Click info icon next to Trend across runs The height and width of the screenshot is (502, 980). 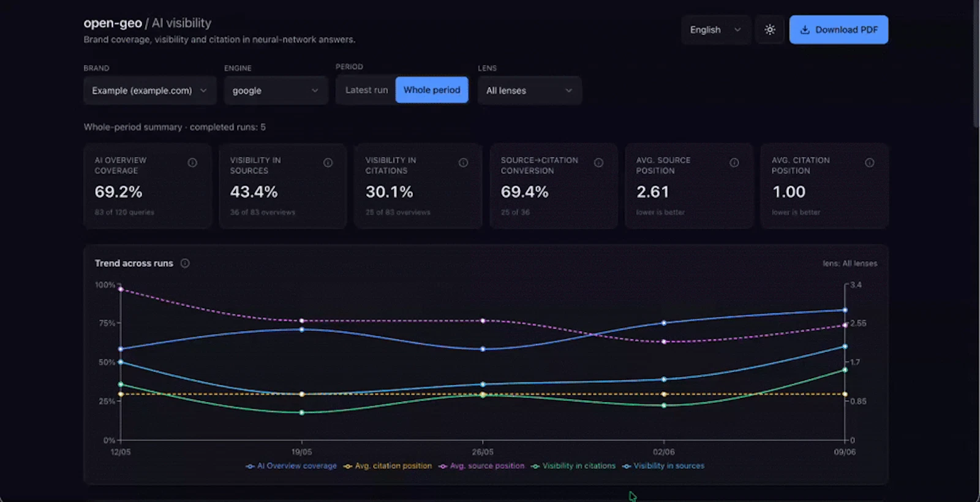[185, 263]
